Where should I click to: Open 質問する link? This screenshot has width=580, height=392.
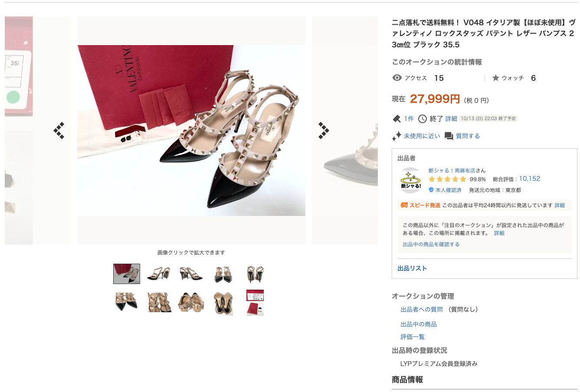(468, 136)
